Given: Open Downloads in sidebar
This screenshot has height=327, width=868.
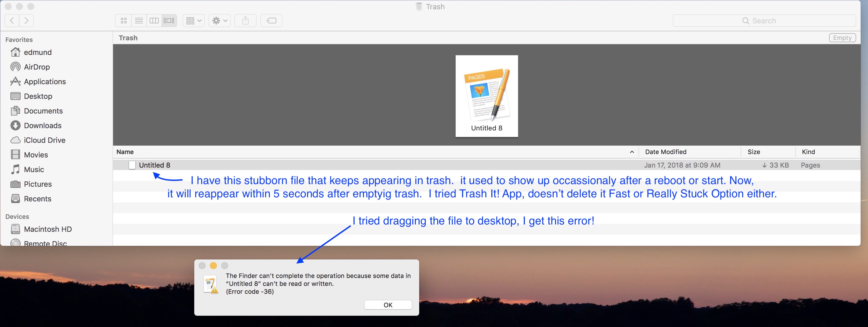Looking at the screenshot, I should point(36,125).
